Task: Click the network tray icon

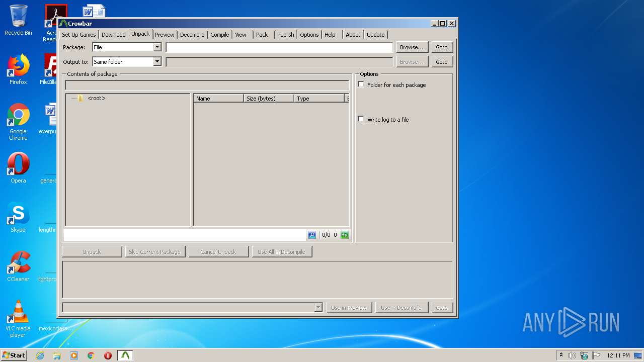Action: [584, 355]
